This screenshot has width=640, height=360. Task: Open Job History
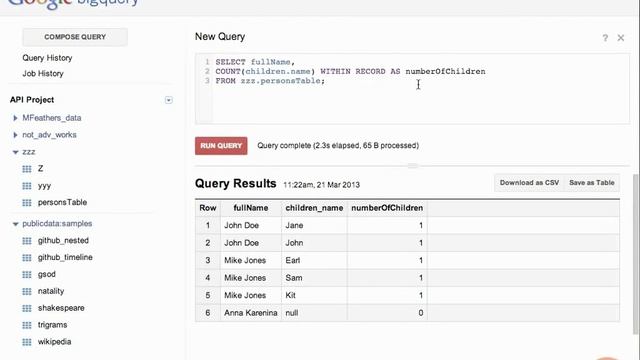click(43, 73)
